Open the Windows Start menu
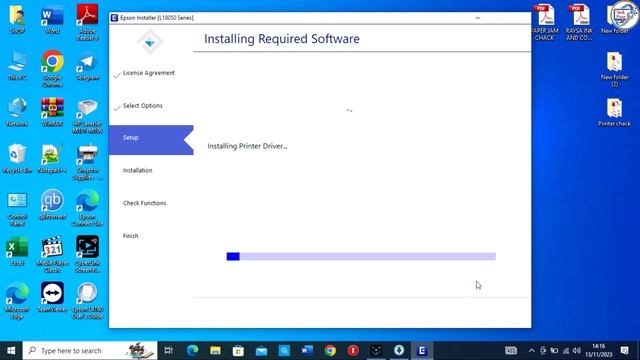The width and height of the screenshot is (640, 360). click(11, 351)
